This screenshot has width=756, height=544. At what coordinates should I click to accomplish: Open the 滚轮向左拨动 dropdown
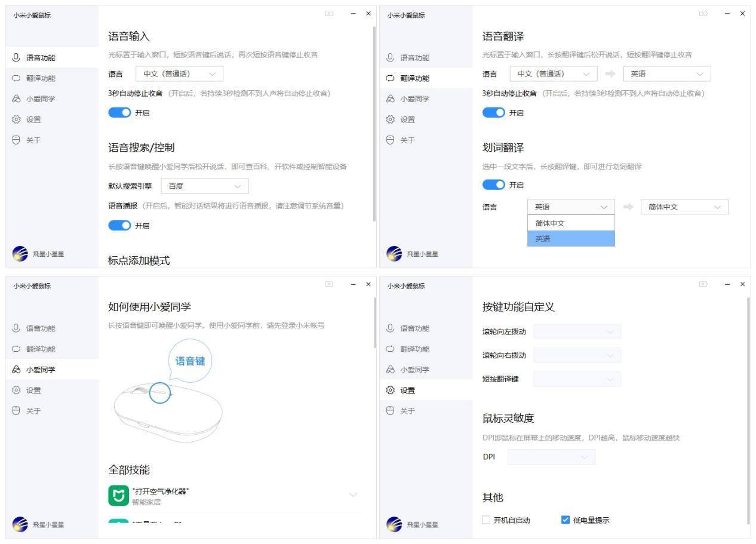pyautogui.click(x=577, y=331)
